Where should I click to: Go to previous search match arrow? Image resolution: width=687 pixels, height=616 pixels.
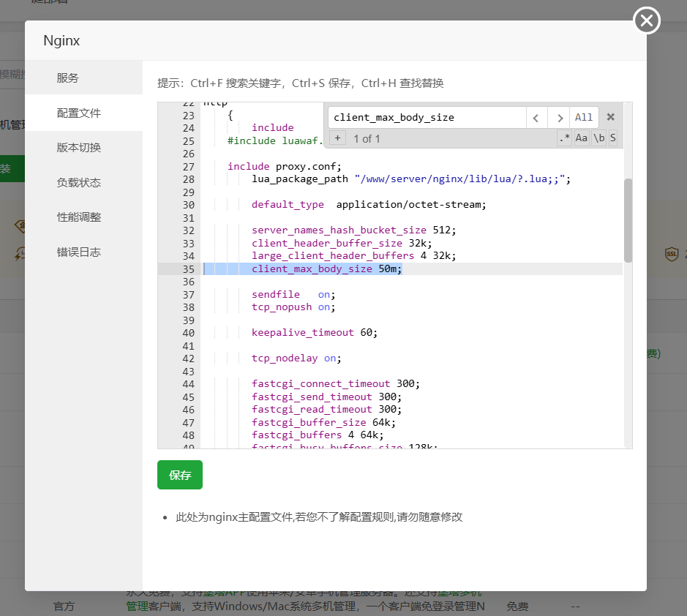point(536,117)
